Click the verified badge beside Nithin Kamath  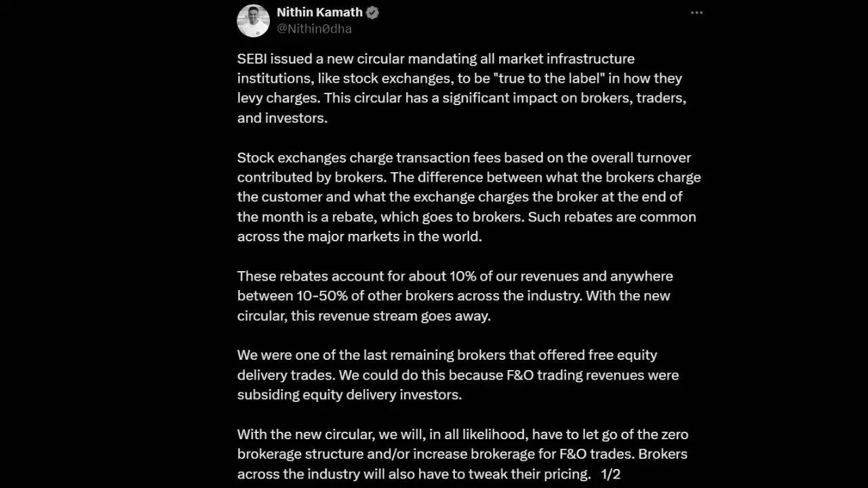click(372, 13)
